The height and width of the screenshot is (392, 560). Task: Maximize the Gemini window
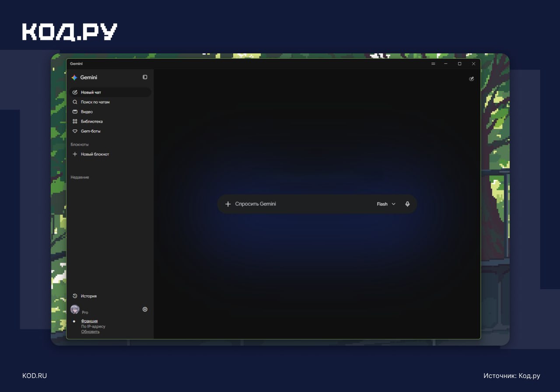(459, 64)
